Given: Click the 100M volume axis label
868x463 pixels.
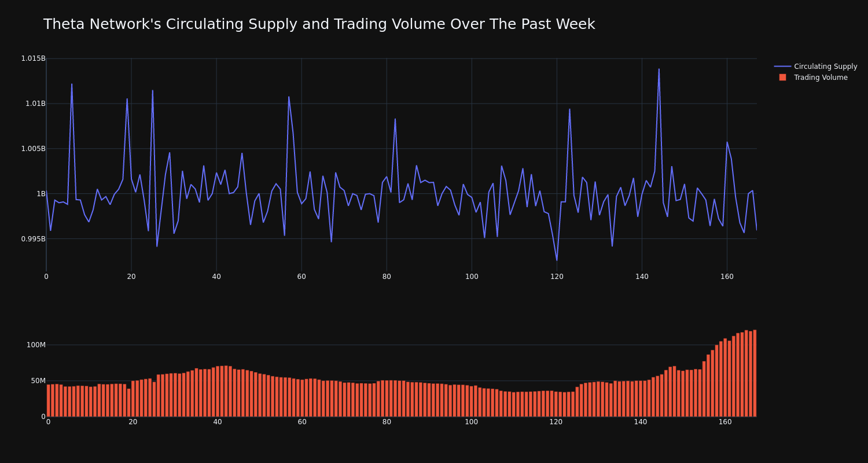Looking at the screenshot, I should [x=36, y=345].
